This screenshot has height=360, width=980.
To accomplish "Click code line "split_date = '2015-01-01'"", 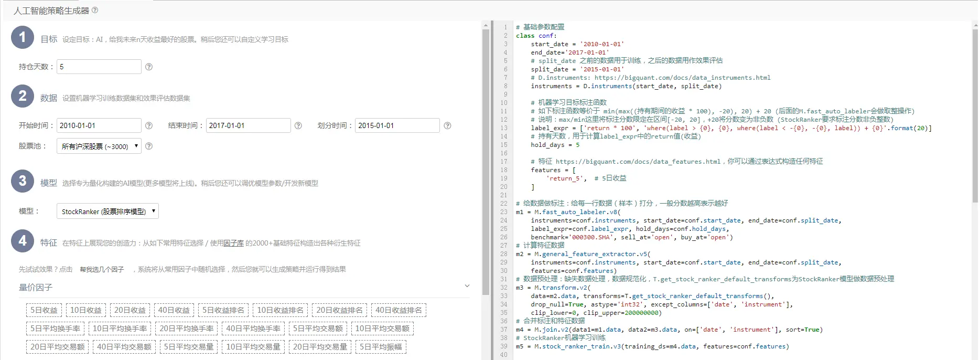I will click(x=577, y=69).
